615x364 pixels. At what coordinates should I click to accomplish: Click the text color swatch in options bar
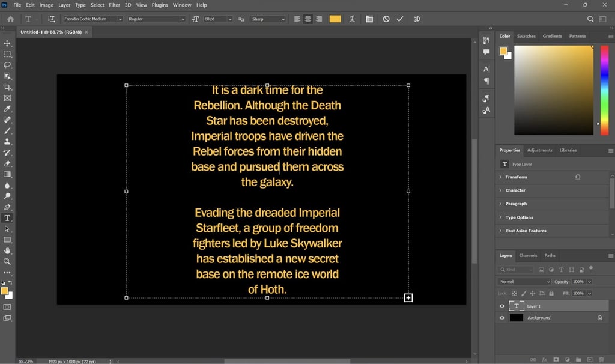point(335,19)
